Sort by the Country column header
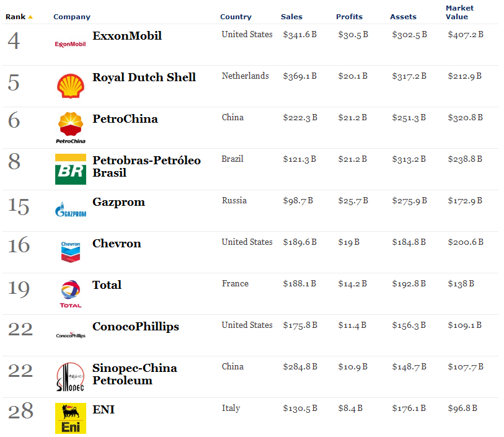This screenshot has width=504, height=437. pyautogui.click(x=236, y=17)
